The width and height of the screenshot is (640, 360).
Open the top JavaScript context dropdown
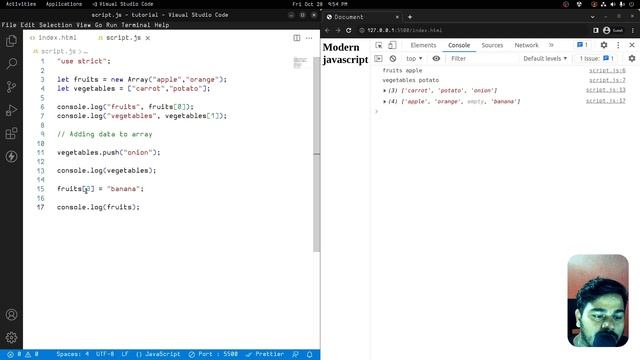[414, 59]
